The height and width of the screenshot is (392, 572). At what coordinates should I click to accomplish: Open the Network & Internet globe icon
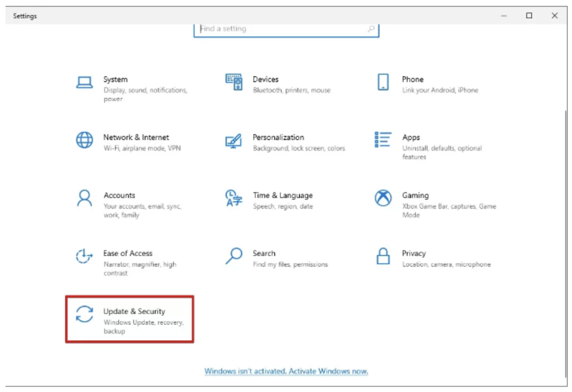click(84, 140)
